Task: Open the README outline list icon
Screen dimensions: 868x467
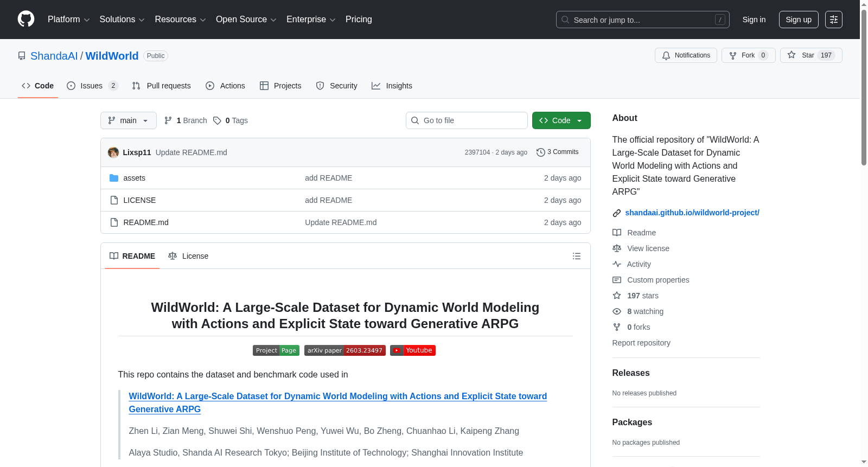Action: point(577,256)
